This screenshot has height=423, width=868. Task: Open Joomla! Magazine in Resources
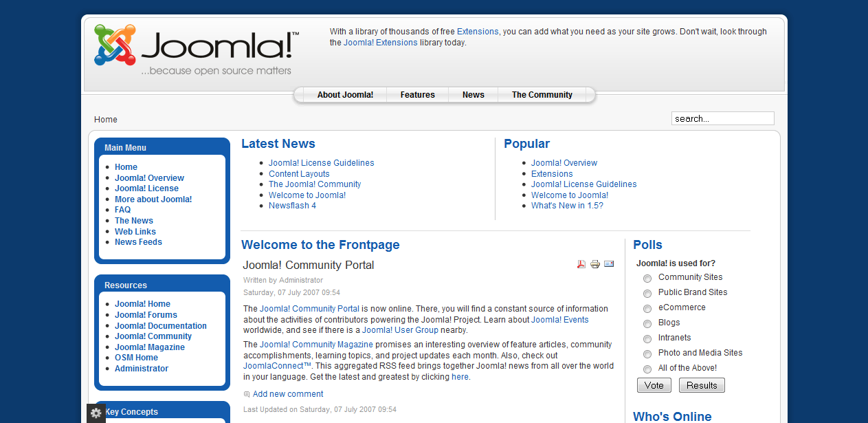pyautogui.click(x=150, y=347)
